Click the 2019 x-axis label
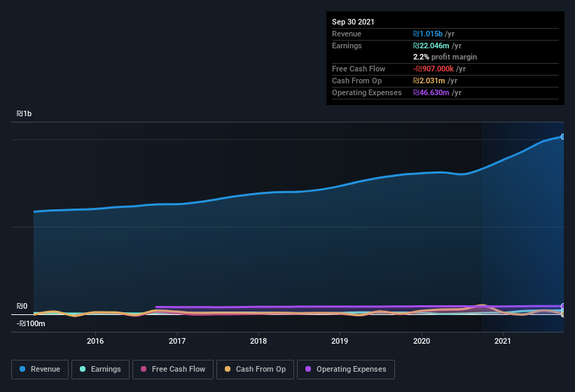The image size is (575, 392). (340, 341)
